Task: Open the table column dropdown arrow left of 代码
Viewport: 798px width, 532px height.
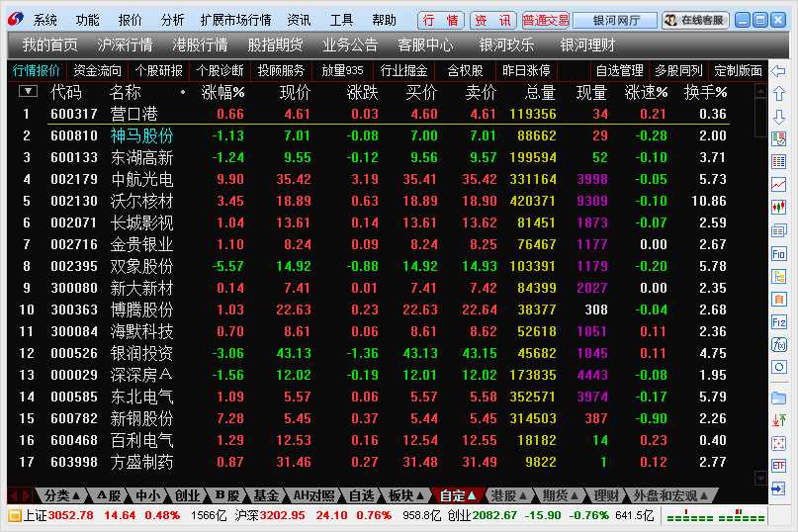Action: tap(28, 92)
